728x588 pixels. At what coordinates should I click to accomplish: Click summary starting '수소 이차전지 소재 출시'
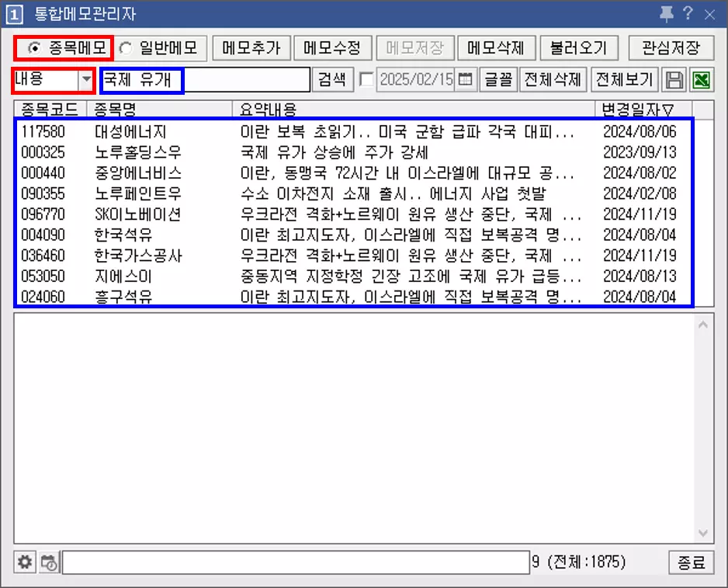tap(393, 193)
